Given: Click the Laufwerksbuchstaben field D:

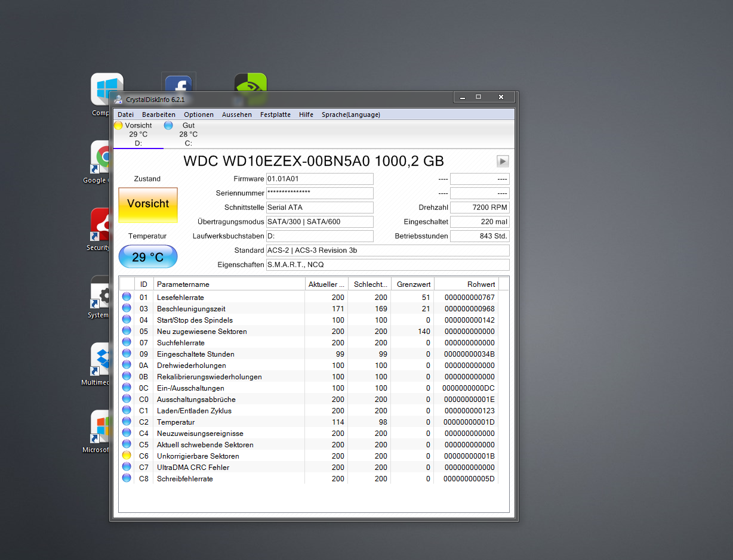Looking at the screenshot, I should click(x=320, y=236).
